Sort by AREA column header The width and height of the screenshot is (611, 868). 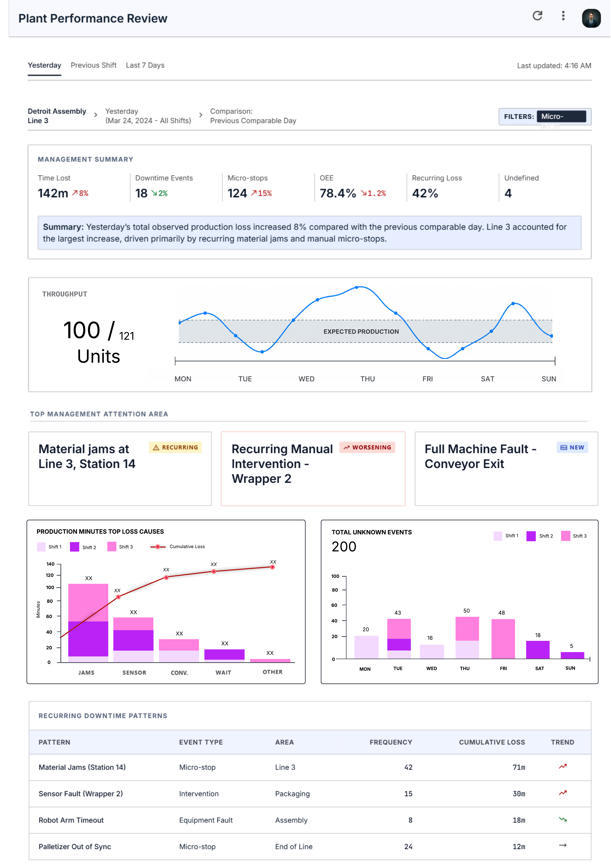285,742
